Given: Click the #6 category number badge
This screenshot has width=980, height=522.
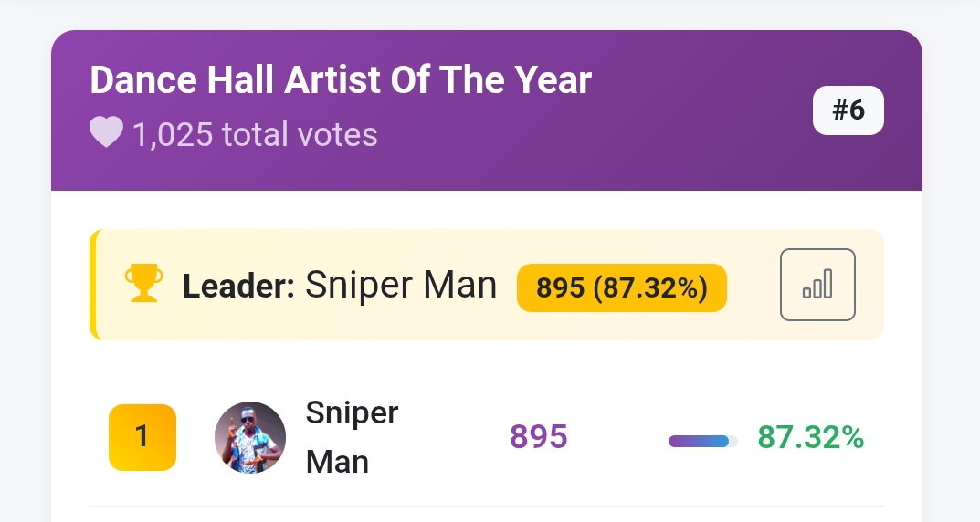Looking at the screenshot, I should [x=848, y=110].
